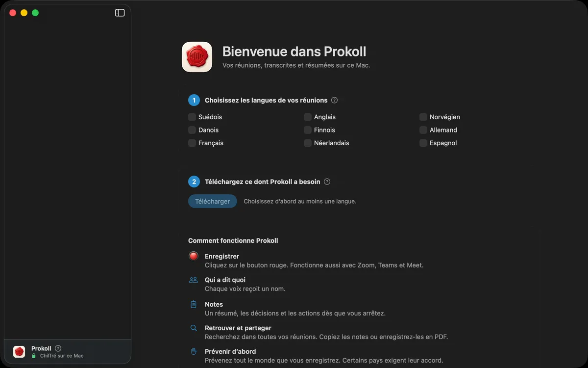588x368 pixels.
Task: Tick the Anglais language checkbox
Action: coord(308,117)
